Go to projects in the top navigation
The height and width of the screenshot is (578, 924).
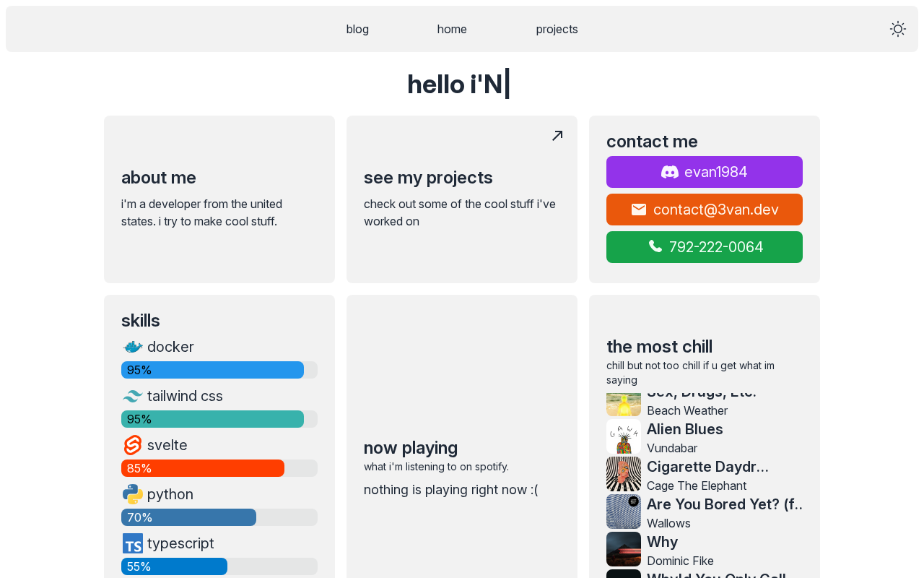[557, 29]
